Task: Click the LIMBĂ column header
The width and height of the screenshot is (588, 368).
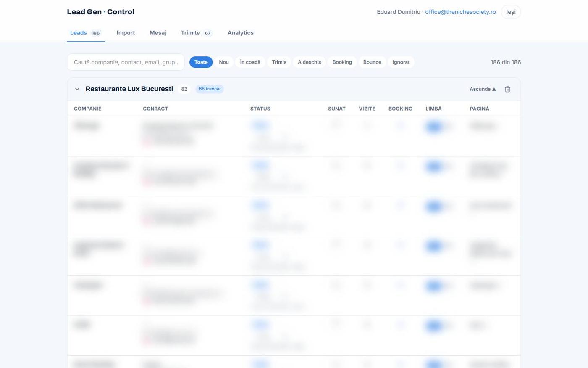Action: point(433,109)
